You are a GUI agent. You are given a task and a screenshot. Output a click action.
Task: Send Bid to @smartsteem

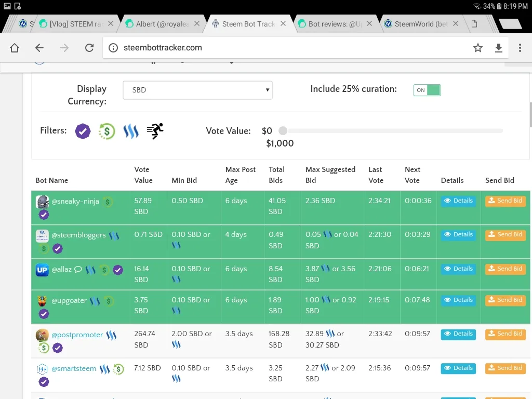point(506,368)
